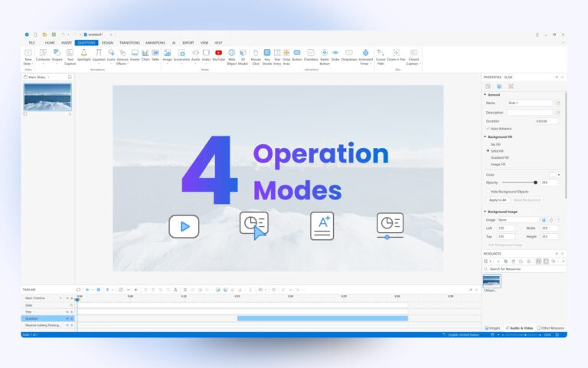Insert a Chart object
The height and width of the screenshot is (368, 588).
pyautogui.click(x=145, y=55)
